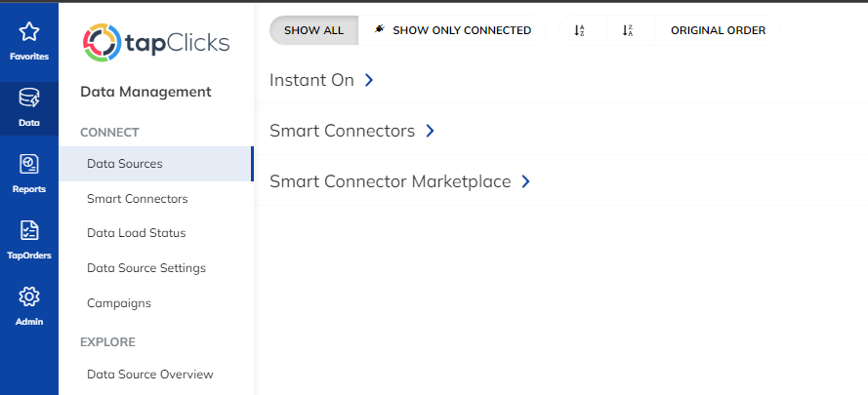868x395 pixels.
Task: Select Data Sources menu item
Action: pyautogui.click(x=155, y=164)
